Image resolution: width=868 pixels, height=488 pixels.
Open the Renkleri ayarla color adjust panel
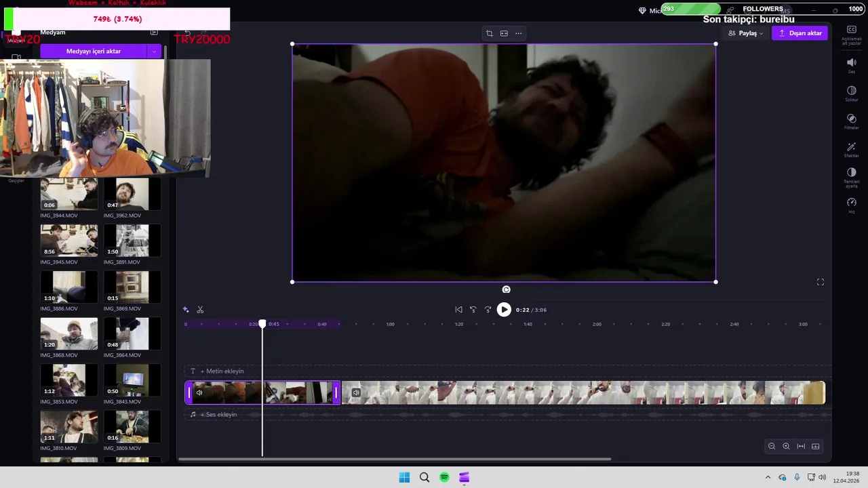[x=851, y=178]
